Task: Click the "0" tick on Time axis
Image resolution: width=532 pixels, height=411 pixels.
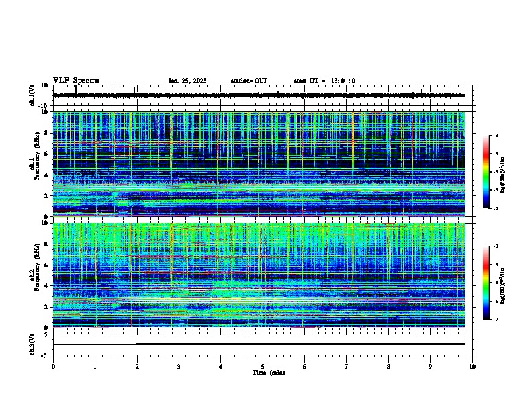Action: point(53,367)
